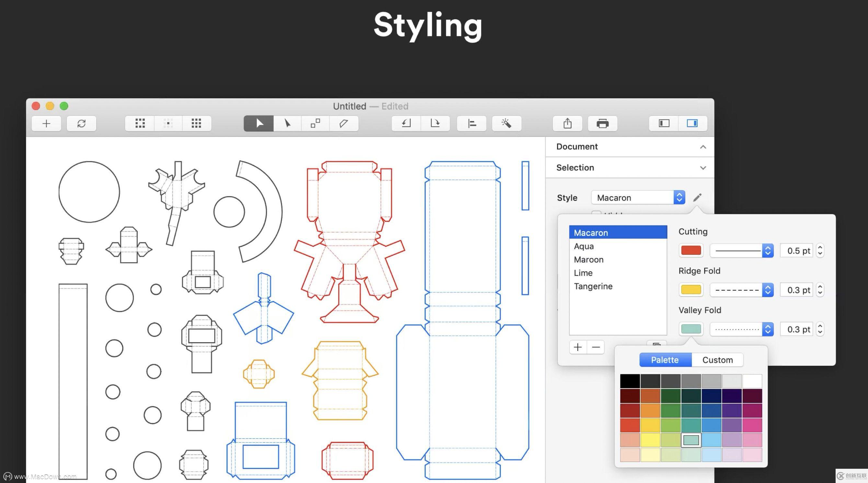Click Cutting line width stepper
868x483 pixels.
(x=820, y=251)
